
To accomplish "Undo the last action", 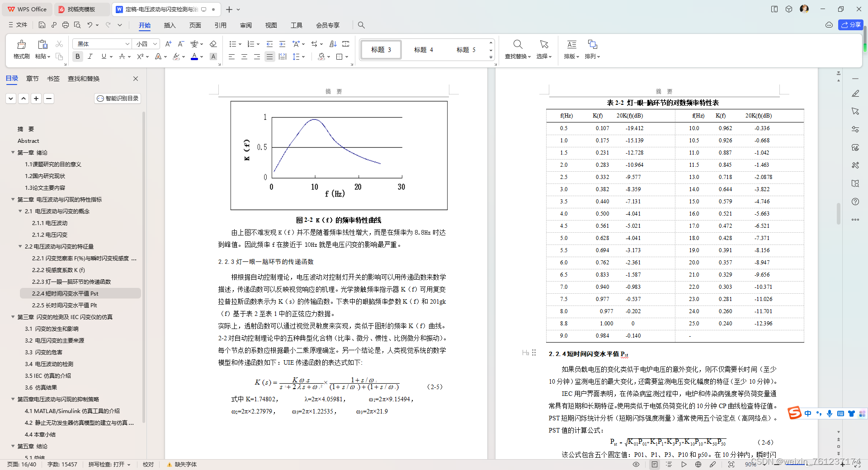I will click(x=90, y=25).
